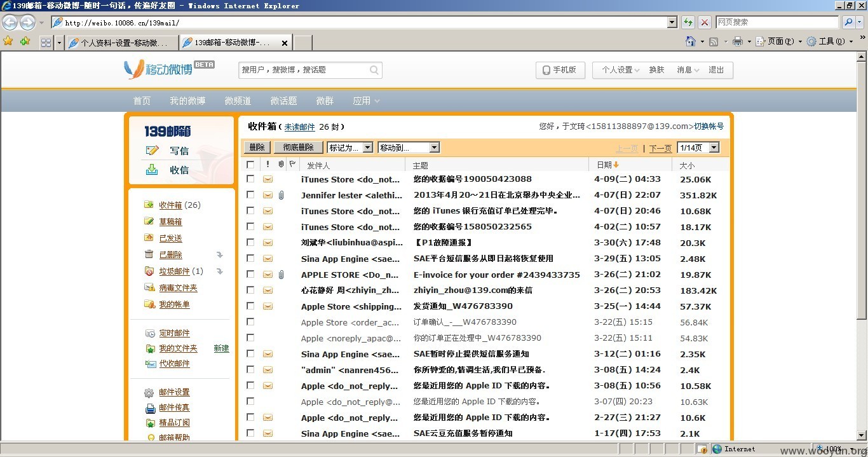
Task: Go to 我的微博 in navigation bar
Action: pos(187,101)
